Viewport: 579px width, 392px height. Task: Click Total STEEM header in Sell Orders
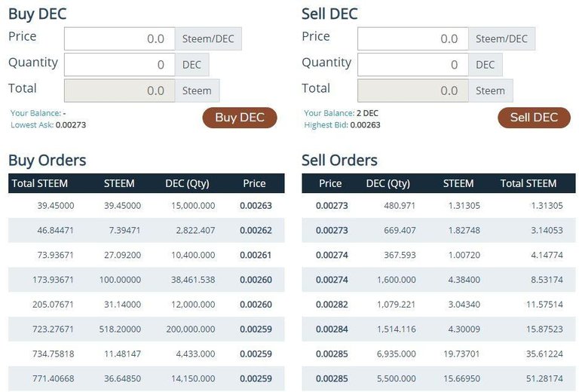point(528,183)
